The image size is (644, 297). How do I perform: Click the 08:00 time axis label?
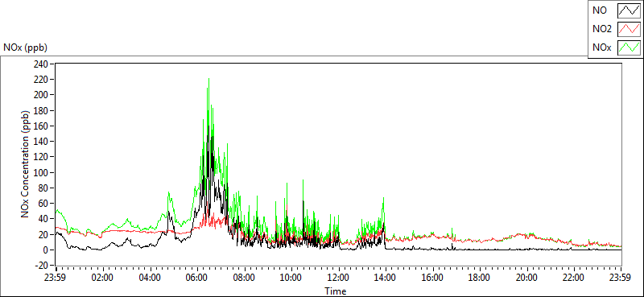245,277
